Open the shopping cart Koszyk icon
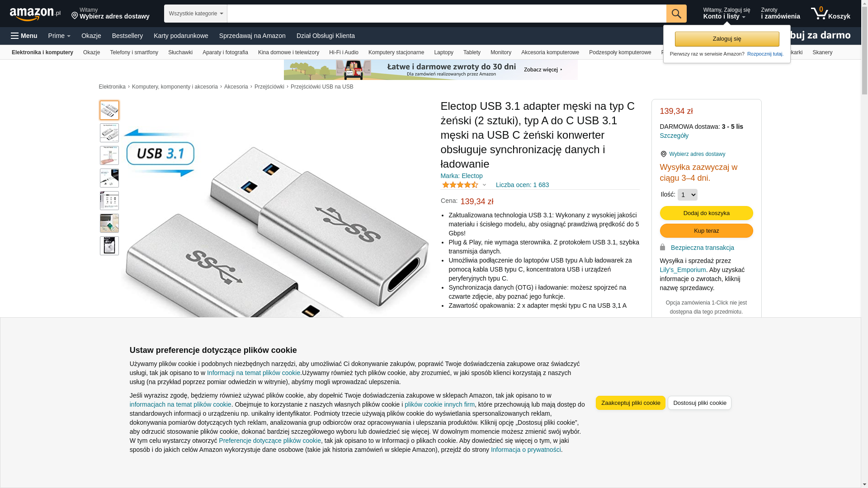The width and height of the screenshot is (868, 488). tap(830, 14)
